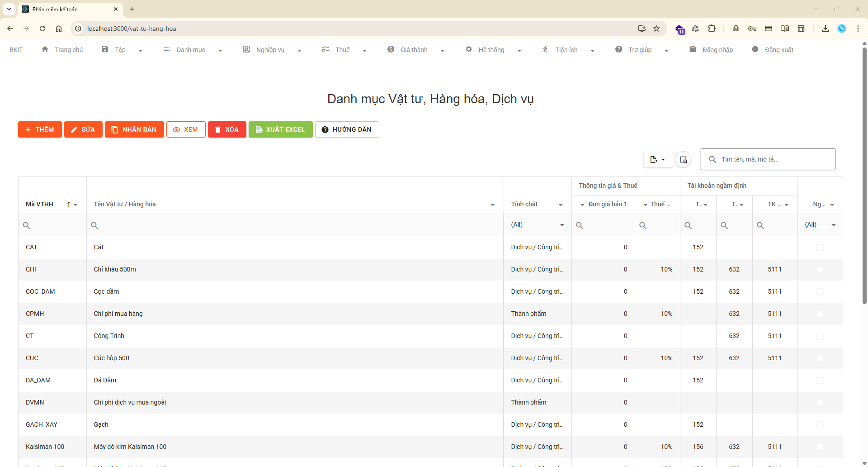Expand the Tệp menu arrow
This screenshot has width=868, height=467.
[x=141, y=51]
